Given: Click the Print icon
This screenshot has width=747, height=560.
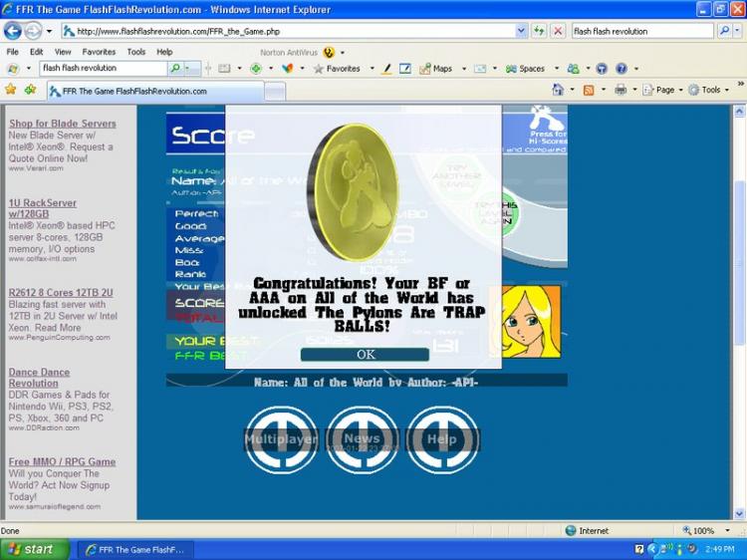Looking at the screenshot, I should click(x=621, y=90).
